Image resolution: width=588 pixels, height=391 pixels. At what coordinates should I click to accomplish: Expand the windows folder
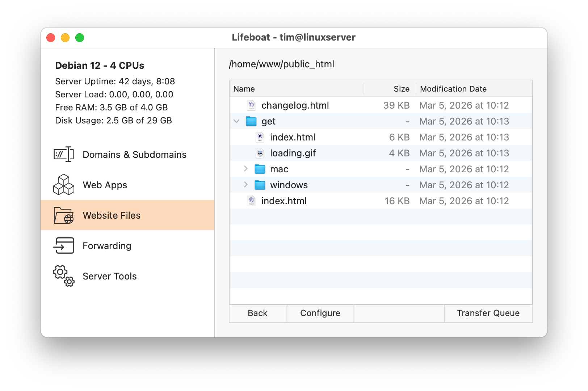(x=246, y=185)
